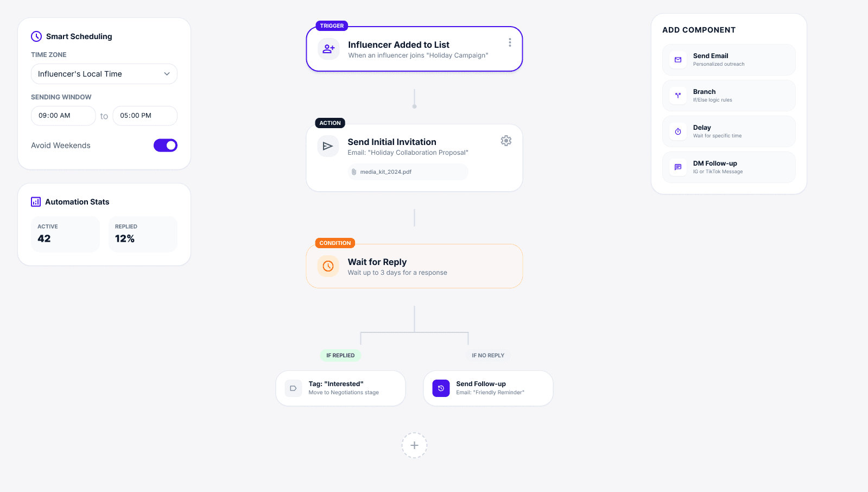Select the Send Initial Invitation send icon
Screen dimensions: 868x492
328,146
